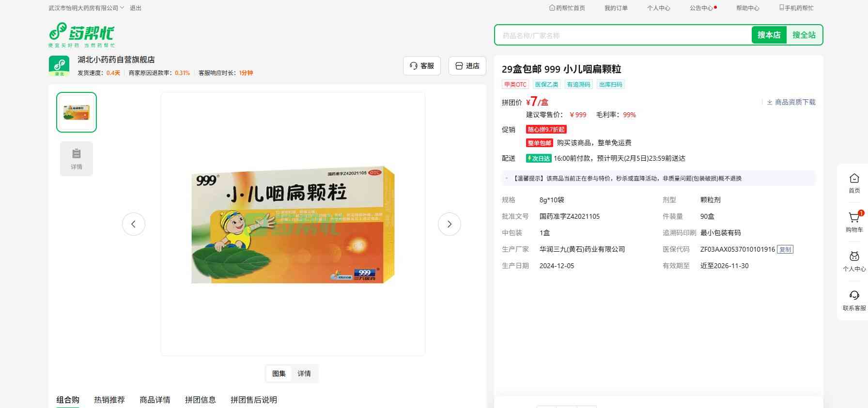Click the drug name search input field

pos(622,35)
